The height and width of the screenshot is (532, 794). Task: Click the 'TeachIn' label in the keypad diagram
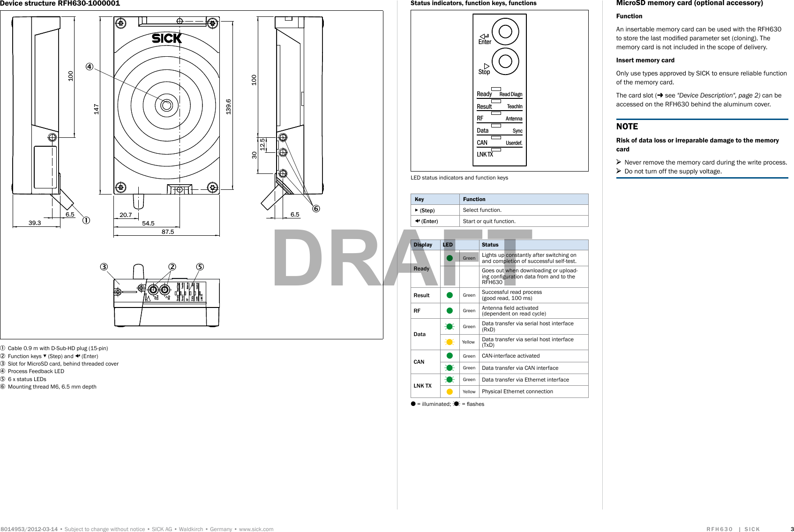point(514,106)
